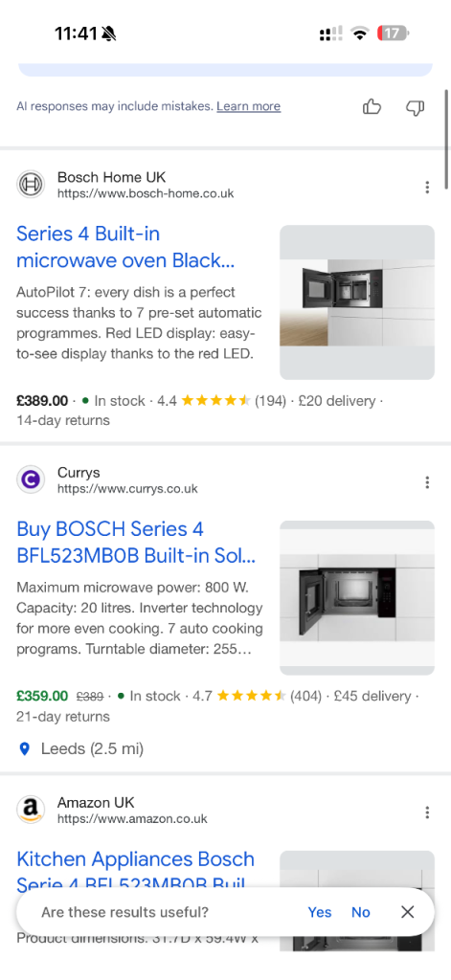Click the page scrollbar on the right edge

pyautogui.click(x=446, y=139)
